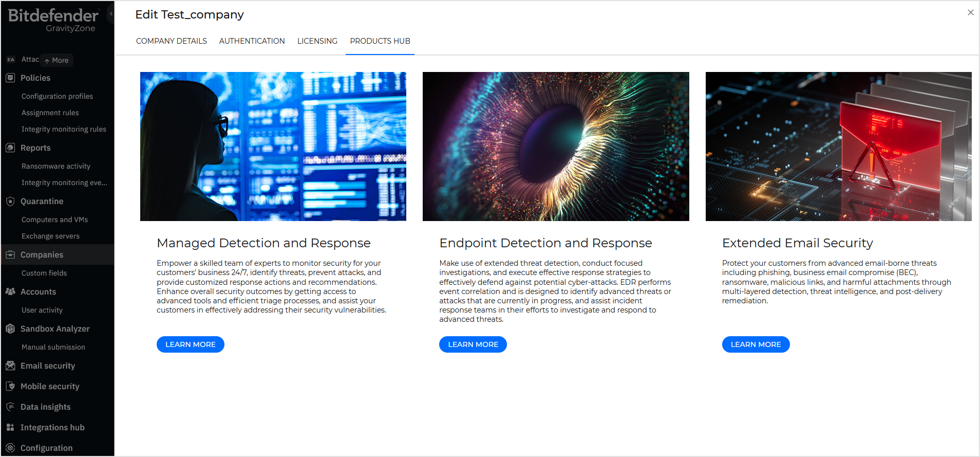
Task: Click the Data insights icon
Action: click(10, 407)
